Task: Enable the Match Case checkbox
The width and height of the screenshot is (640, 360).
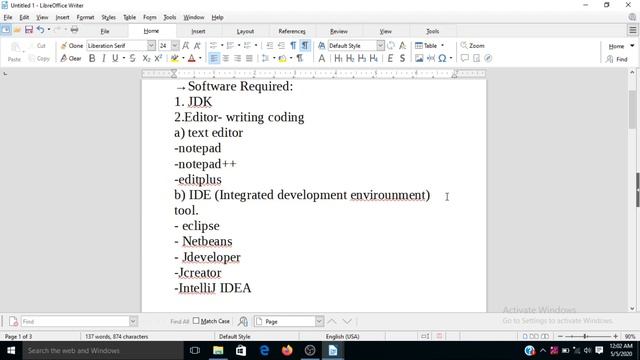Action: pos(196,321)
